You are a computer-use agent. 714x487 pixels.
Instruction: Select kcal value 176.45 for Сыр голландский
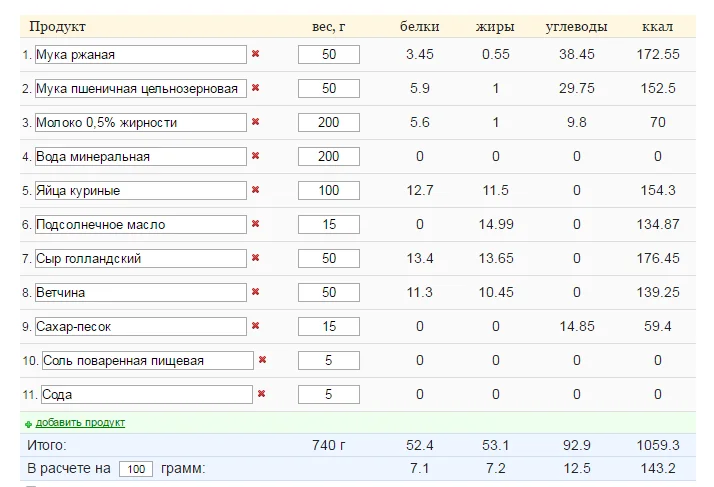pyautogui.click(x=658, y=258)
